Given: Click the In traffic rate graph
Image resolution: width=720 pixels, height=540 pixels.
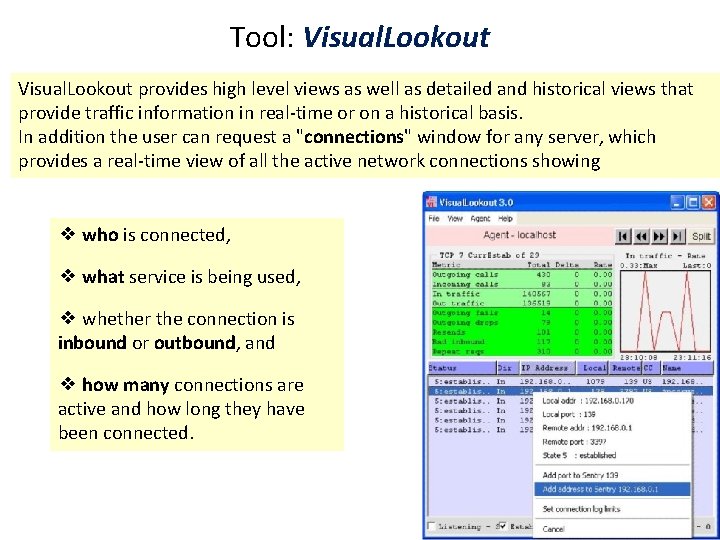Looking at the screenshot, I should 665,311.
